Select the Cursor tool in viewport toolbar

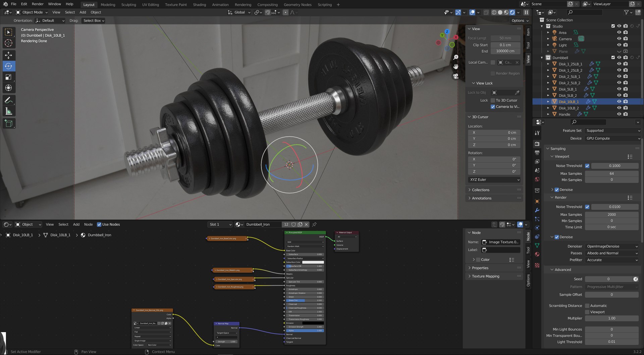(x=9, y=43)
